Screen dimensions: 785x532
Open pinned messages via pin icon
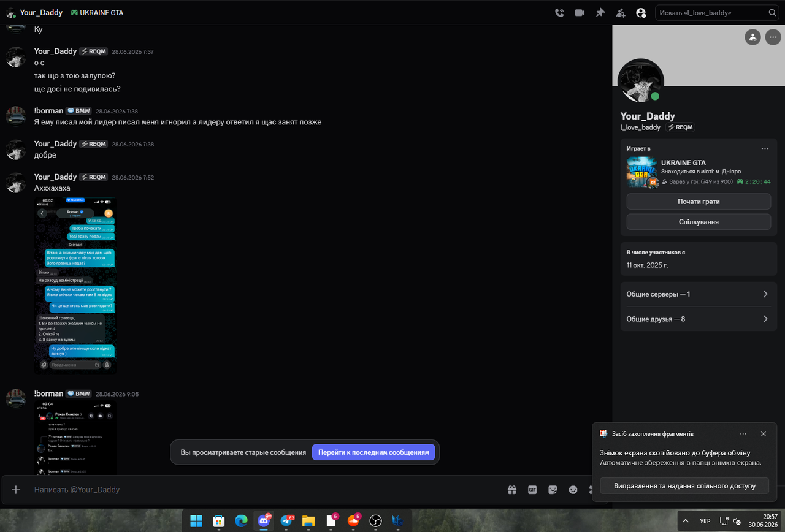[x=600, y=12]
